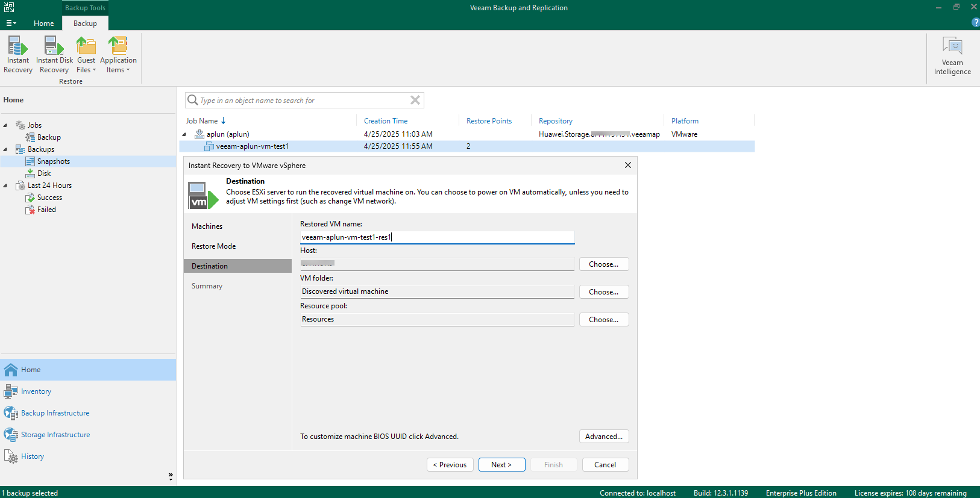Collapse the Last 24 Hours node

5,185
